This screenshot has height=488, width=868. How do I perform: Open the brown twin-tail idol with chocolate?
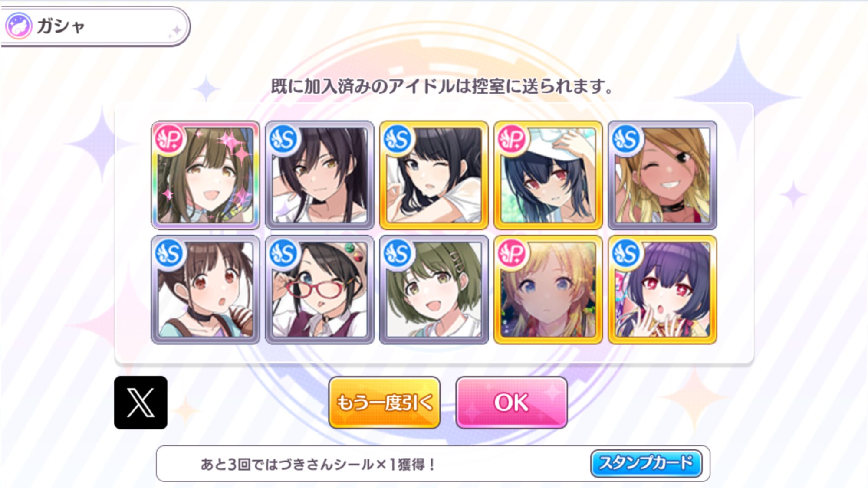click(205, 290)
